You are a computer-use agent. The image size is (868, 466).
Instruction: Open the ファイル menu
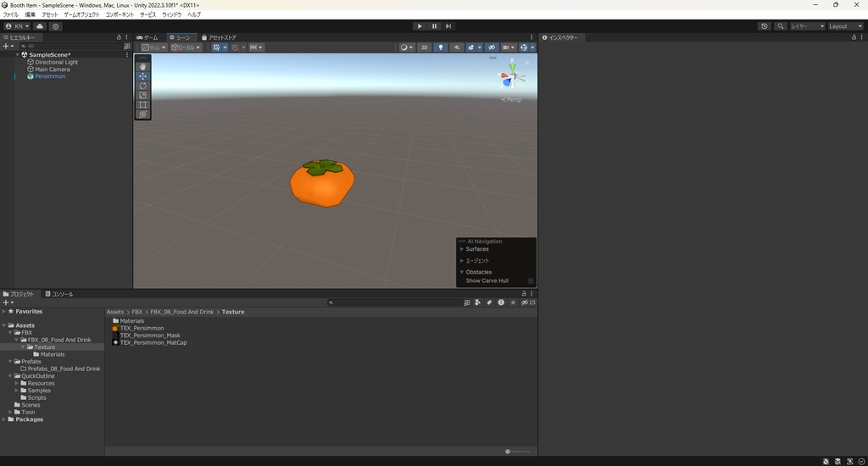click(10, 14)
